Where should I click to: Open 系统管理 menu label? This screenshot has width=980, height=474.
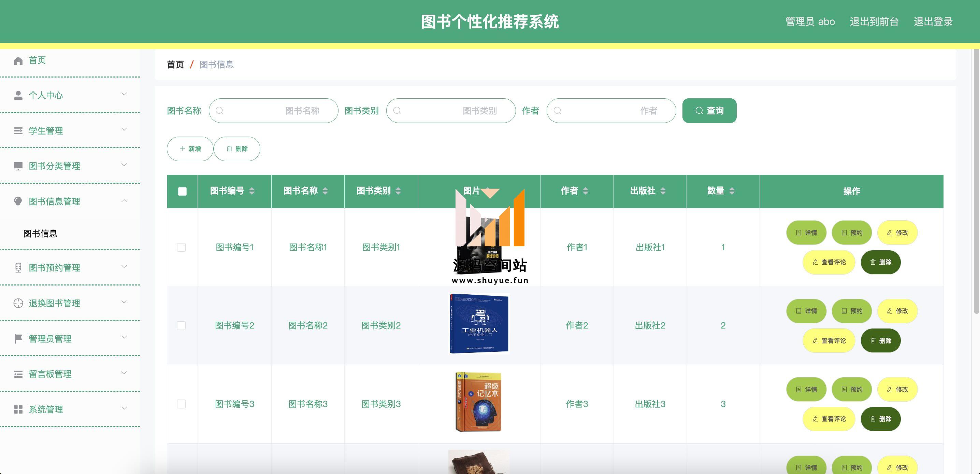[x=46, y=409]
